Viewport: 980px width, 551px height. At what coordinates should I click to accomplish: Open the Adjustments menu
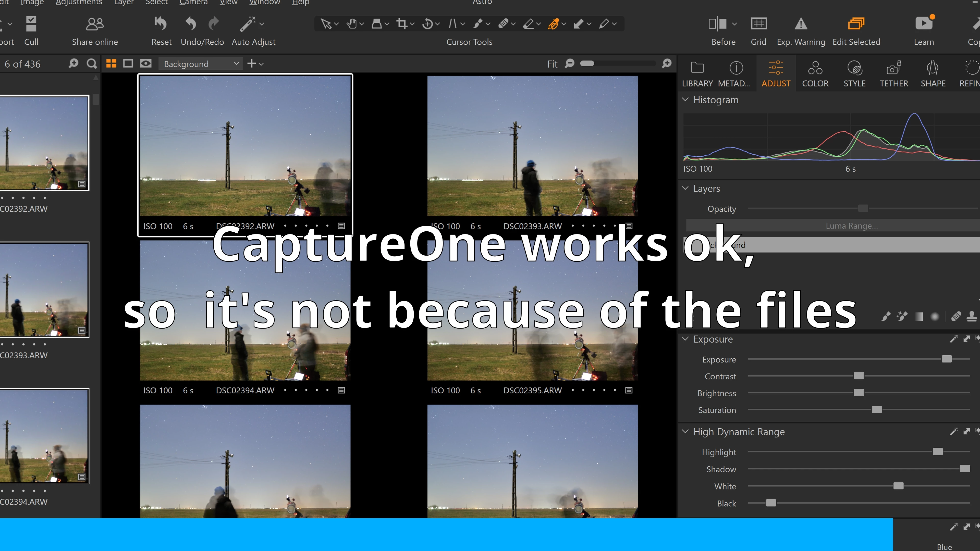click(79, 3)
